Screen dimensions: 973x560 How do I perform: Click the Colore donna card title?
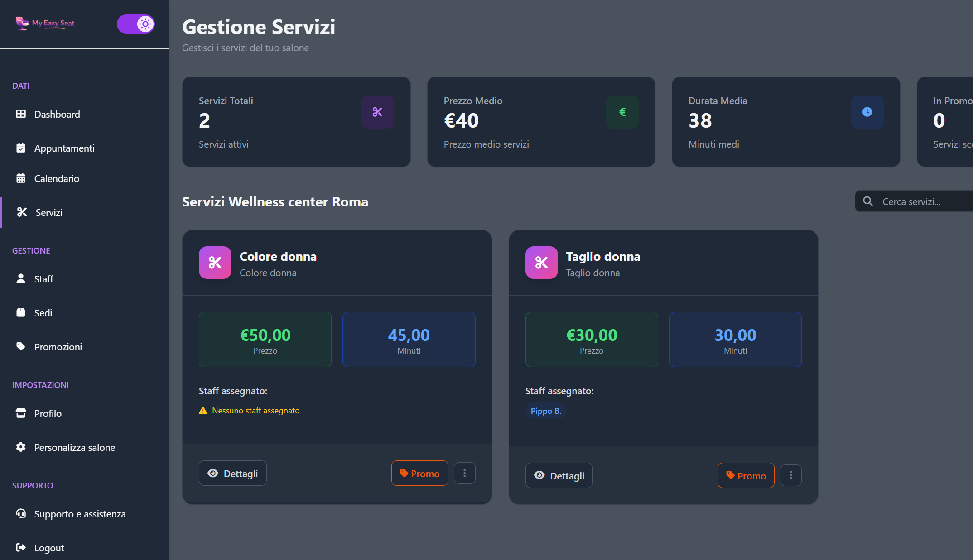278,257
